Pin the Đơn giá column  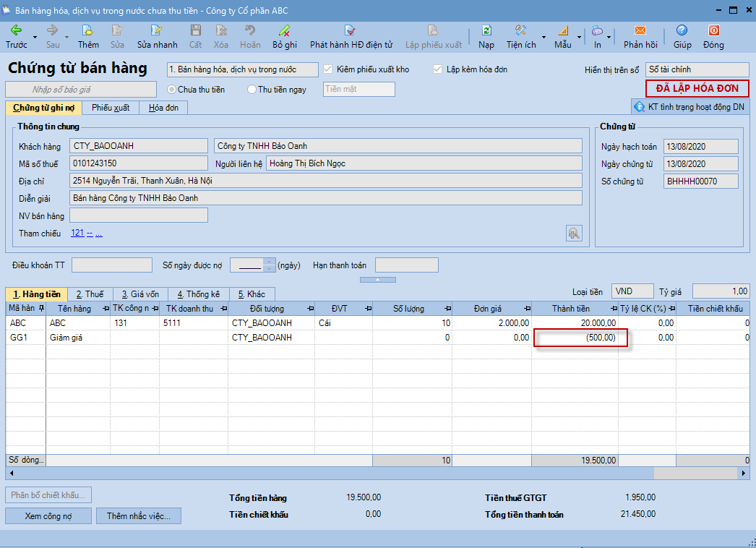[527, 308]
